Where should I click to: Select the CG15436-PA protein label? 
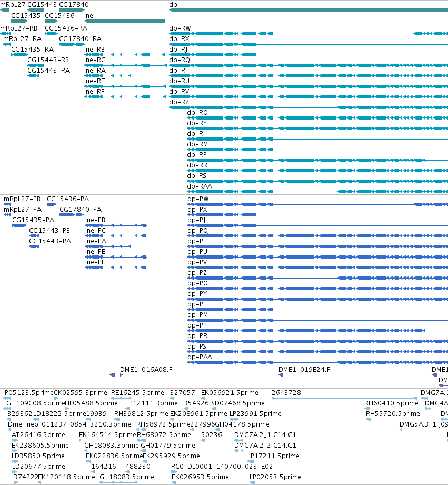coord(68,199)
